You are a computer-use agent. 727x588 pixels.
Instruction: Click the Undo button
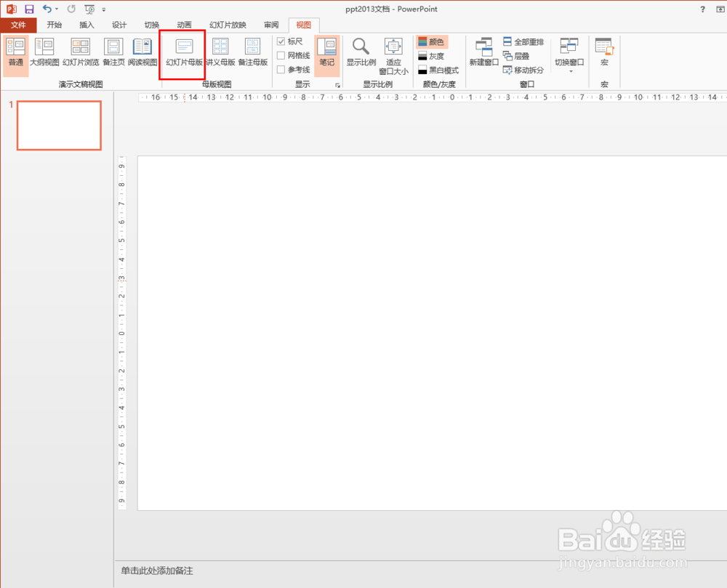click(47, 9)
